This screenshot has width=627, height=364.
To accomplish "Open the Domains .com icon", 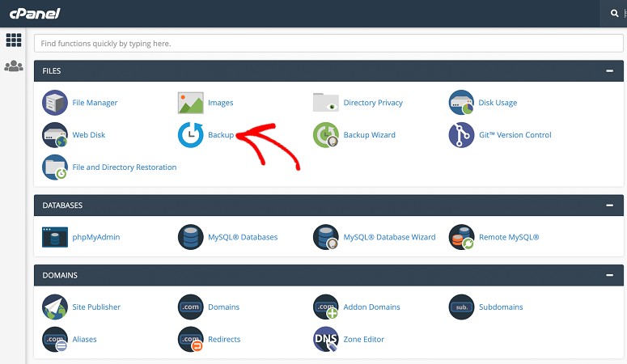I will 190,307.
